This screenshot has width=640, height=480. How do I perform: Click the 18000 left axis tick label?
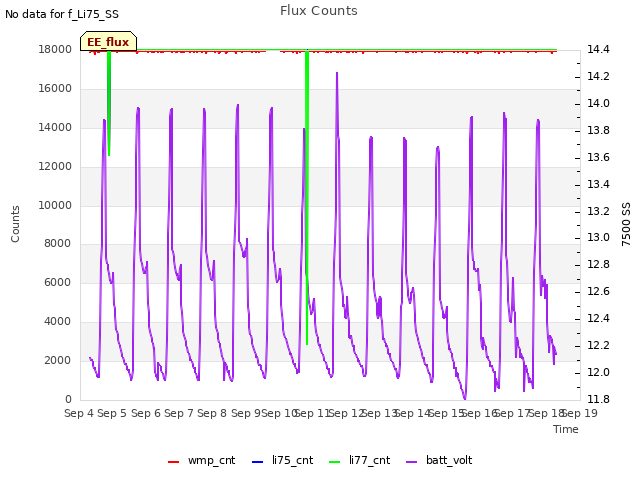[55, 49]
